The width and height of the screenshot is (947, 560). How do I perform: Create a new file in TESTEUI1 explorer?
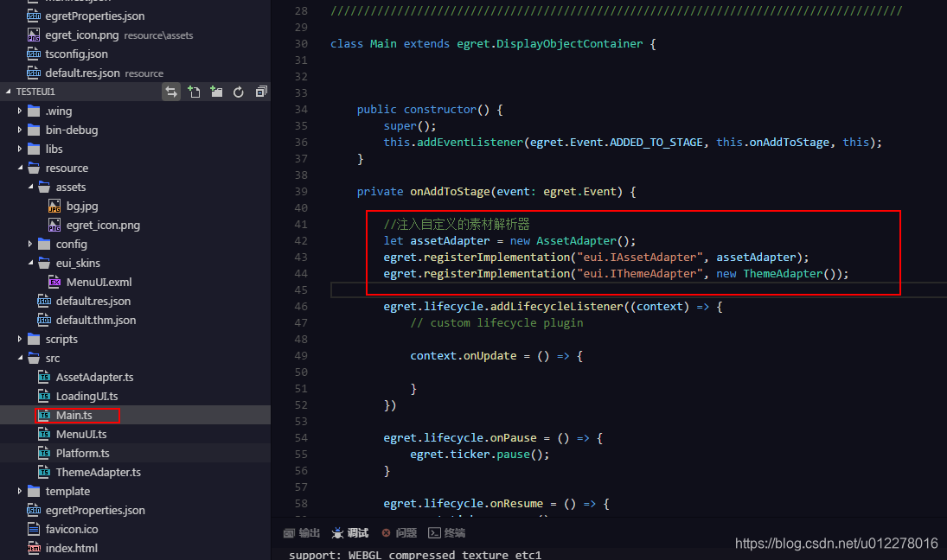coord(194,91)
